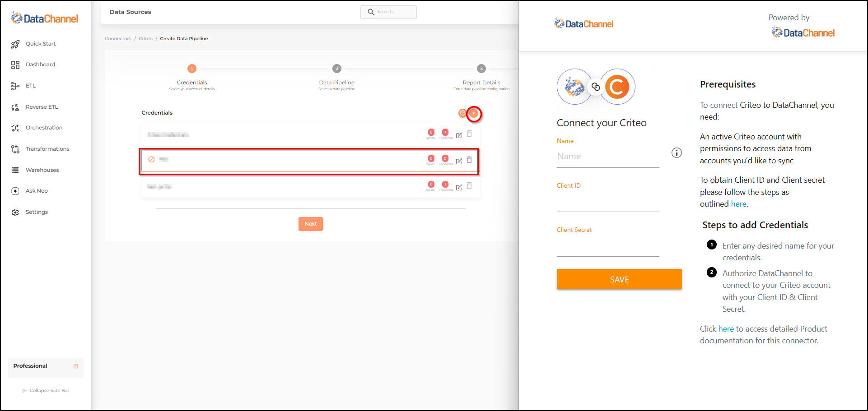
Task: Open the product documentation 'here' link
Action: click(726, 329)
